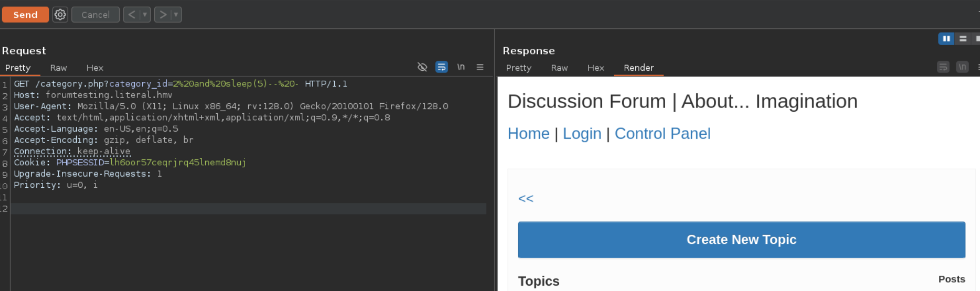Toggle hidden characters eye icon in request
Viewport: 980px width, 291px height.
(422, 67)
